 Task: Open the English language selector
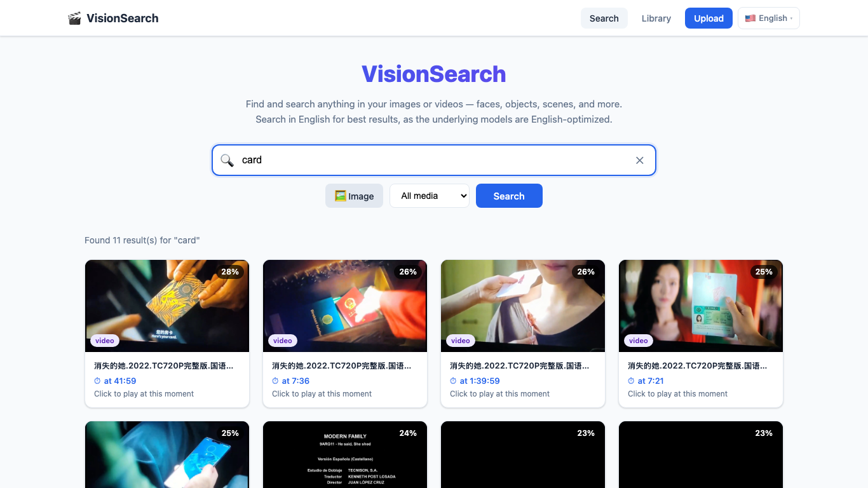(768, 18)
